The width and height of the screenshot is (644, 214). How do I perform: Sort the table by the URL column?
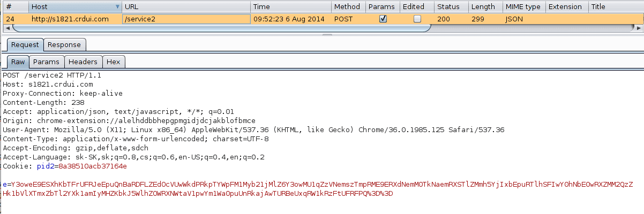[x=185, y=7]
